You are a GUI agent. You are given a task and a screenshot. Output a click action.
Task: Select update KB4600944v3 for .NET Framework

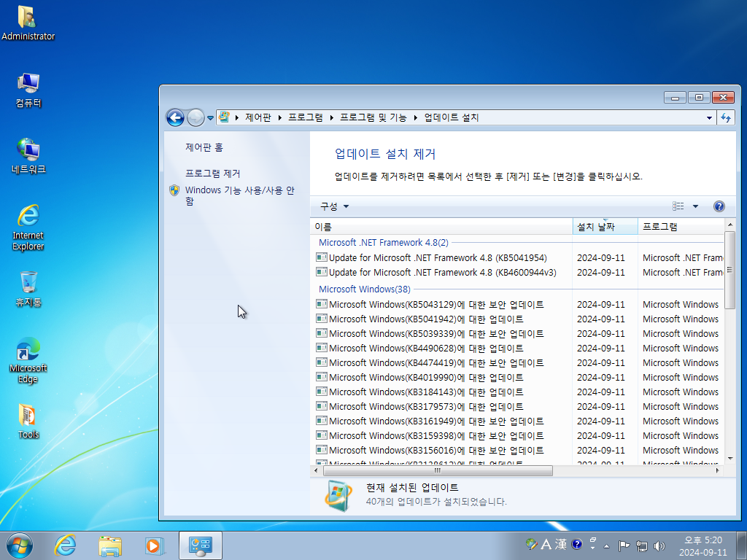coord(443,273)
